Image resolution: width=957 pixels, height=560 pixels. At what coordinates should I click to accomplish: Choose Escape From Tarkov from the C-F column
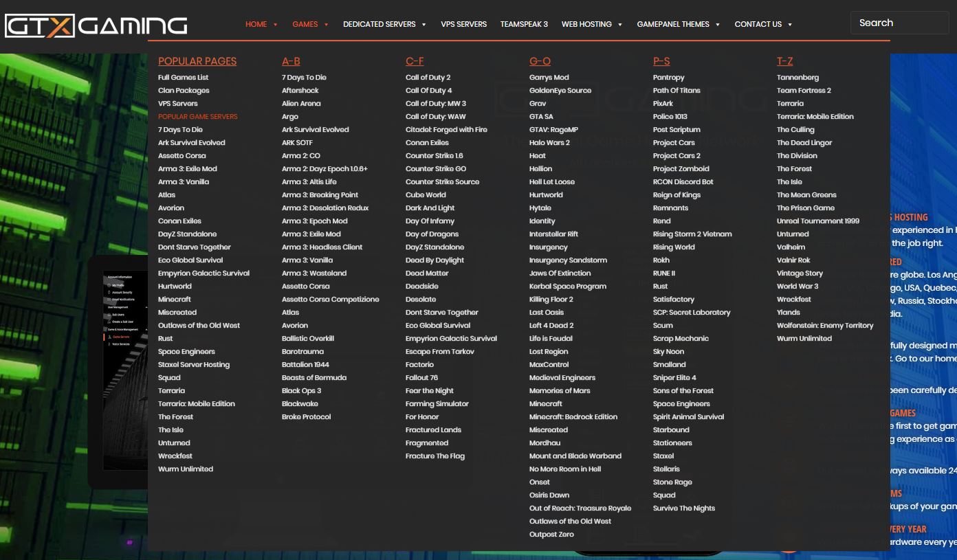[x=439, y=352]
